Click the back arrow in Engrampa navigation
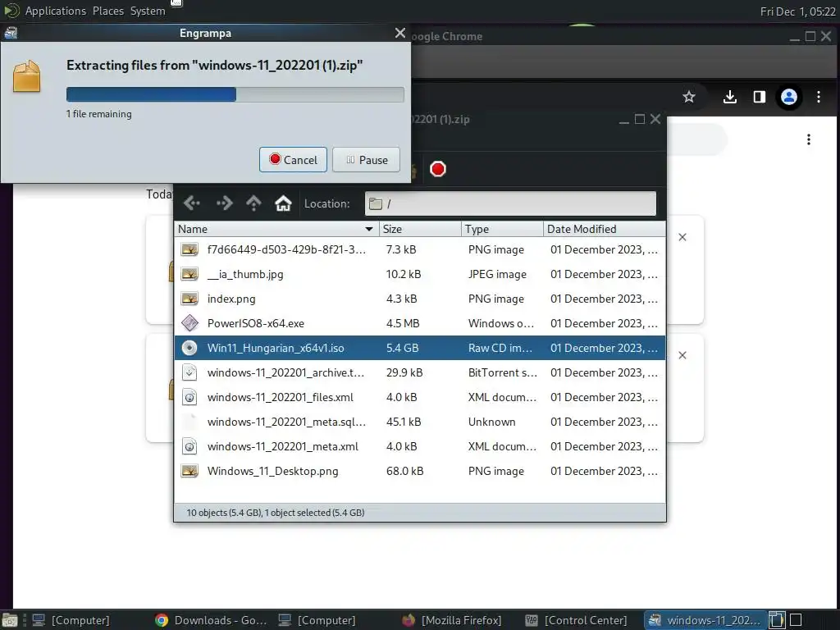 (x=192, y=203)
